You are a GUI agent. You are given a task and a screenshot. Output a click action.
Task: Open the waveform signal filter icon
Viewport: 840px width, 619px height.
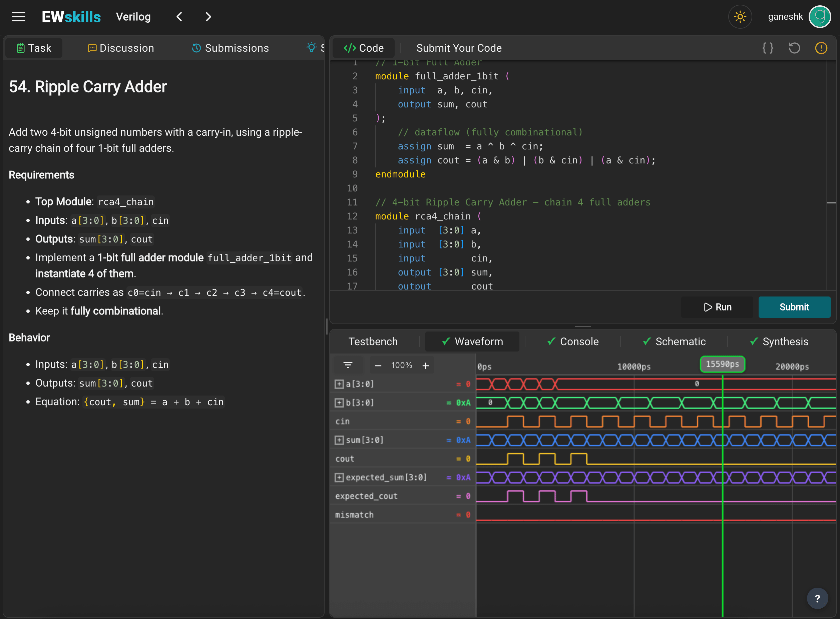(348, 365)
